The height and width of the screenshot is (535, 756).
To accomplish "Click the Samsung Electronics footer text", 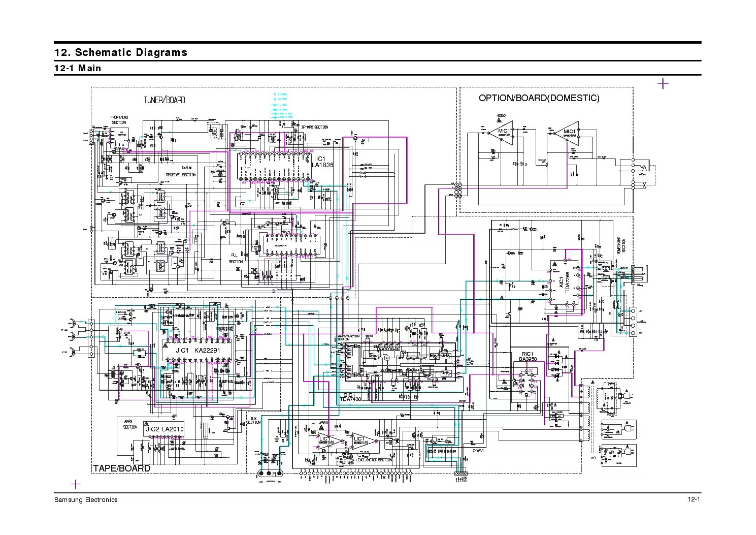I will coord(86,499).
